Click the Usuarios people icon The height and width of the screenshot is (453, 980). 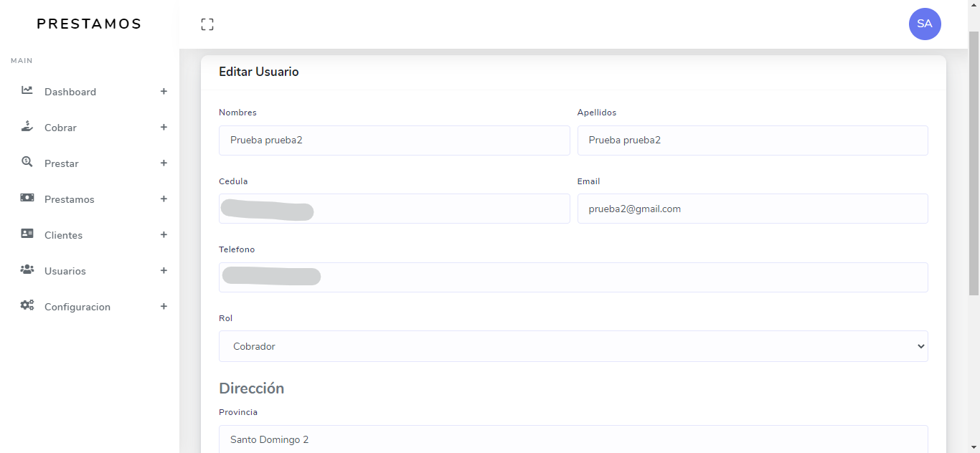27,270
